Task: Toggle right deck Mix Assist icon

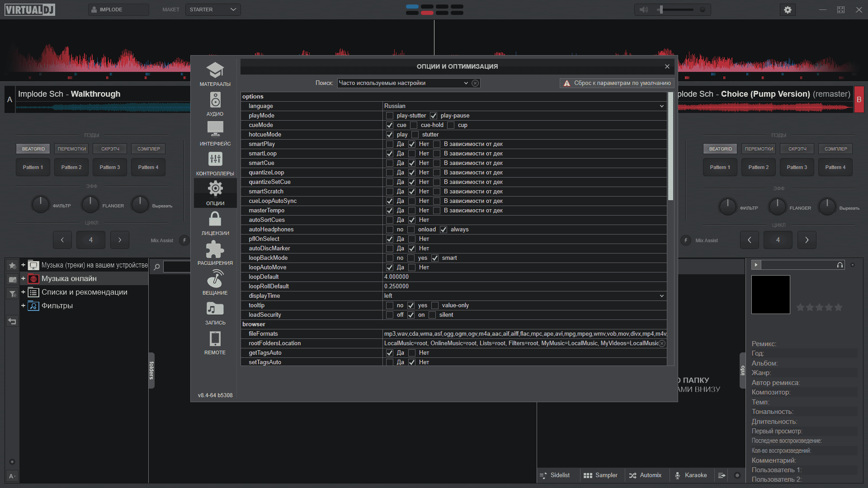Action: [686, 240]
